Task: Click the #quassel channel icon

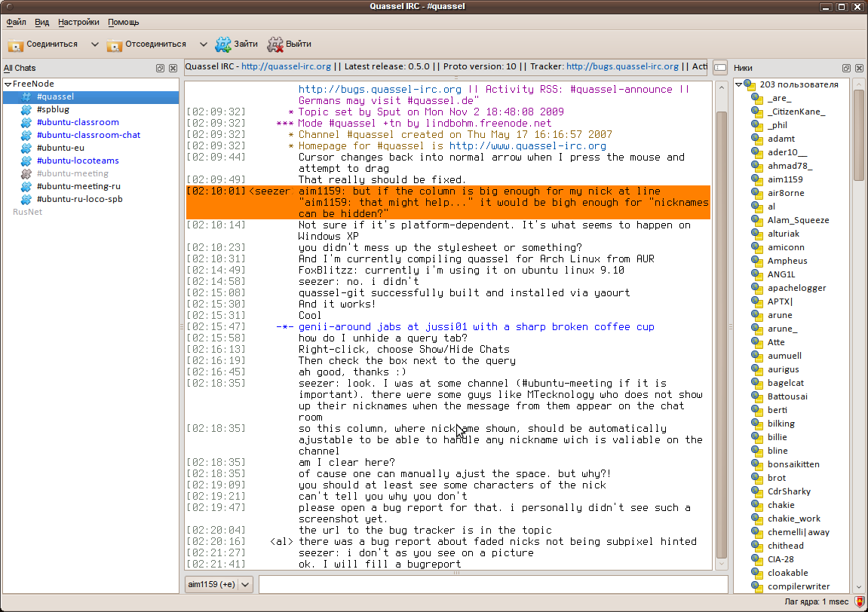Action: click(x=26, y=96)
